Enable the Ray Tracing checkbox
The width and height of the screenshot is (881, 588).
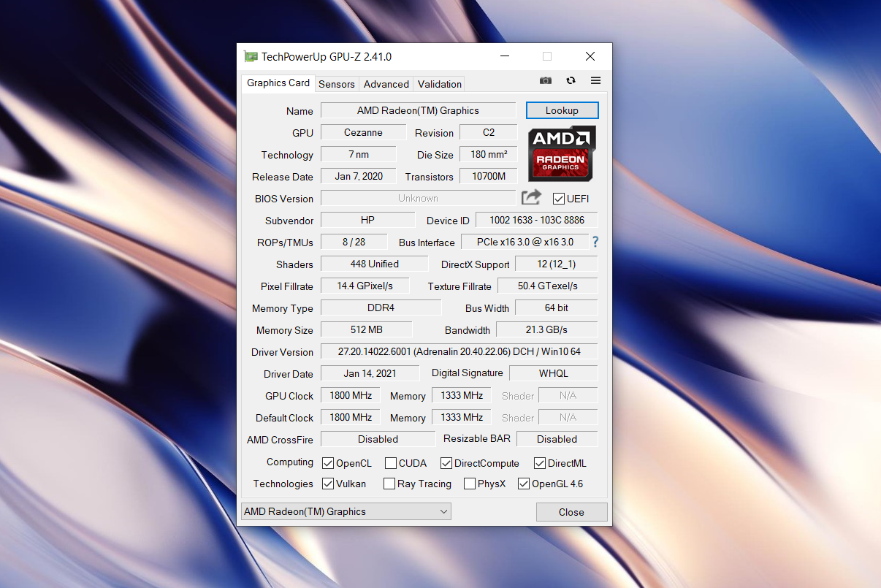[x=389, y=484]
